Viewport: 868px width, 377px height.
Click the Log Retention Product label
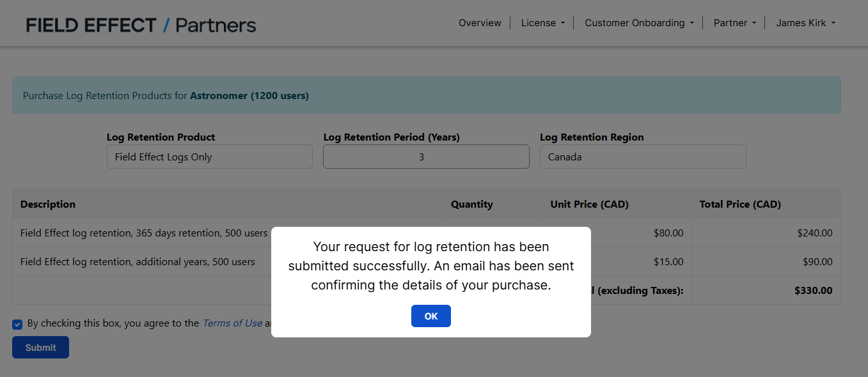[x=161, y=137]
